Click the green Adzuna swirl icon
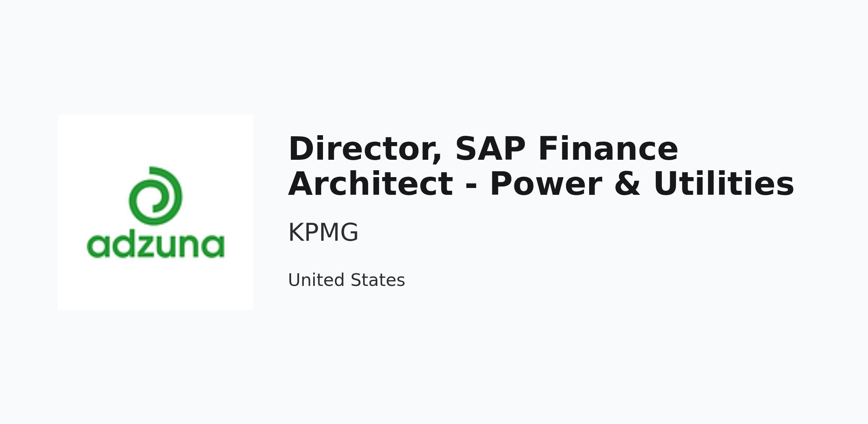 coord(156,196)
